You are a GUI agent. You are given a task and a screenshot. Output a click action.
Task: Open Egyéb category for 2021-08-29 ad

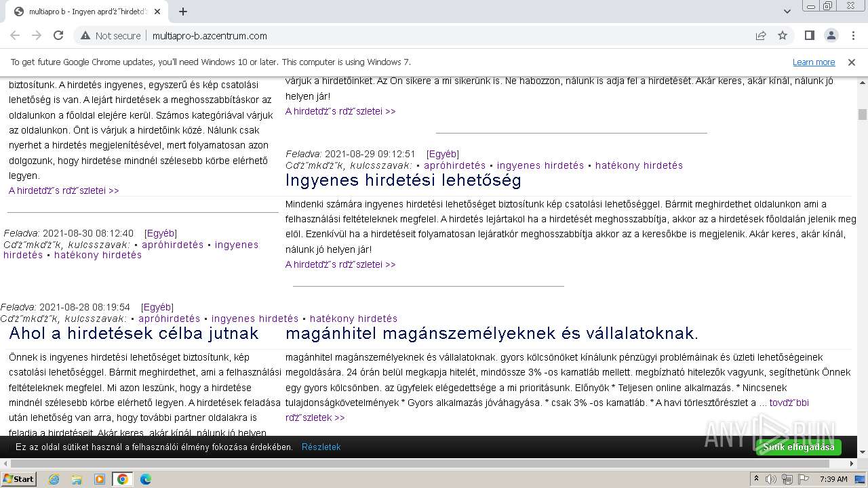[x=443, y=154]
